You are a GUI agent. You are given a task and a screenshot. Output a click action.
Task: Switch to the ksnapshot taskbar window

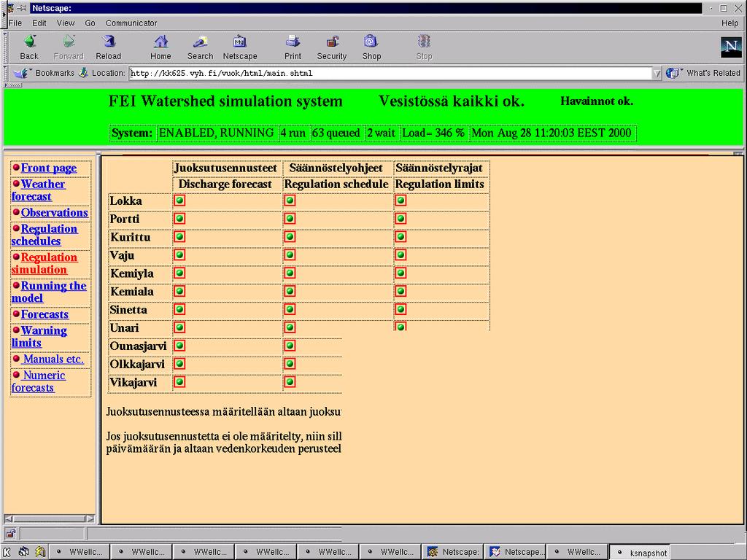(640, 553)
